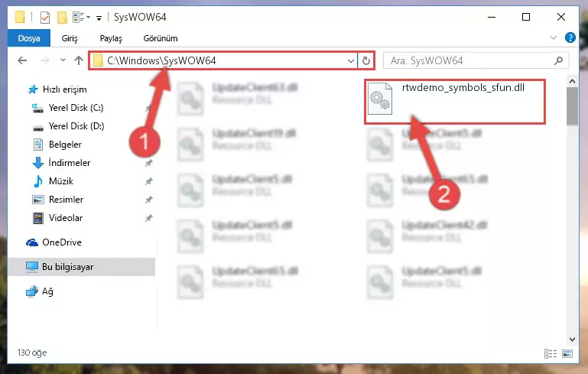Expand the address bar history dropdown
The image size is (588, 374).
pos(351,60)
